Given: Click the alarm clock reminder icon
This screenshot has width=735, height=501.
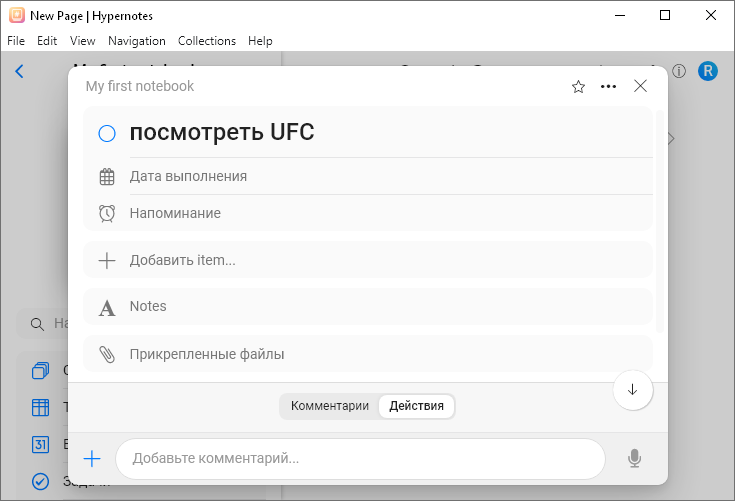Looking at the screenshot, I should (107, 213).
